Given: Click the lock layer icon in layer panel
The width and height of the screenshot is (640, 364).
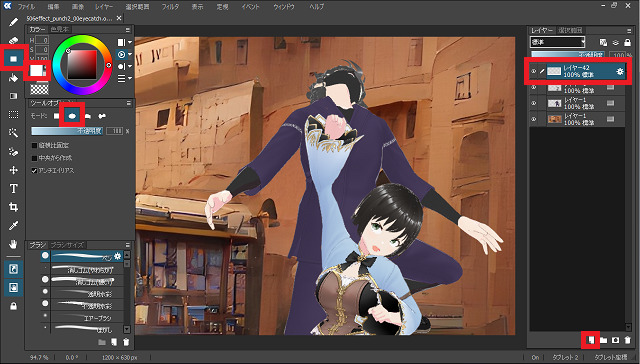Looking at the screenshot, I should tap(628, 42).
